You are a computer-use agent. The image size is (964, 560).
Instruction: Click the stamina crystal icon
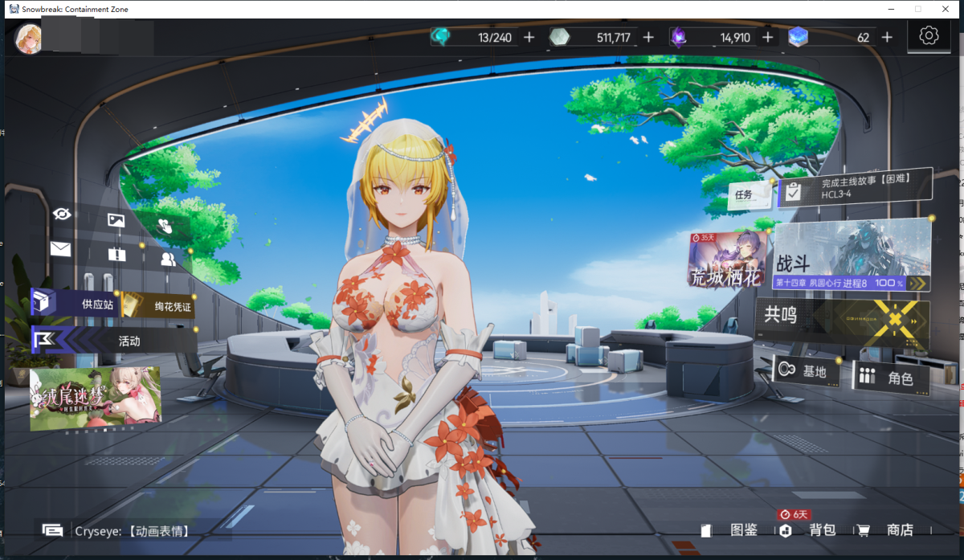(x=441, y=37)
